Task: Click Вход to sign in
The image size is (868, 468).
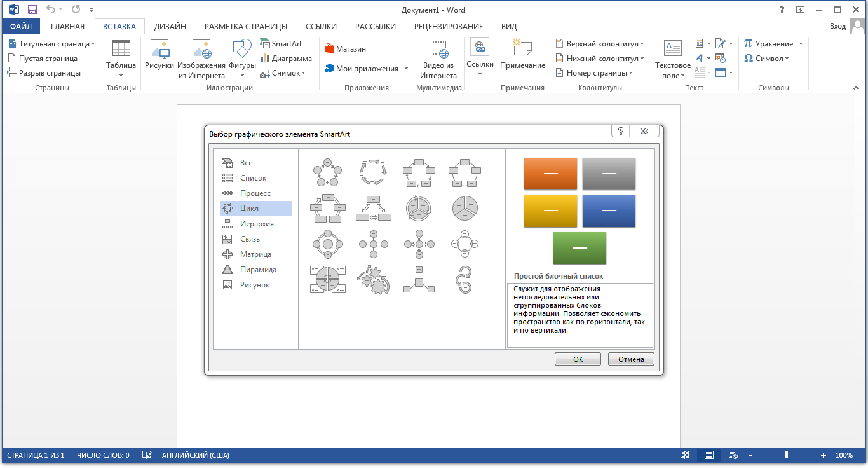Action: tap(839, 27)
